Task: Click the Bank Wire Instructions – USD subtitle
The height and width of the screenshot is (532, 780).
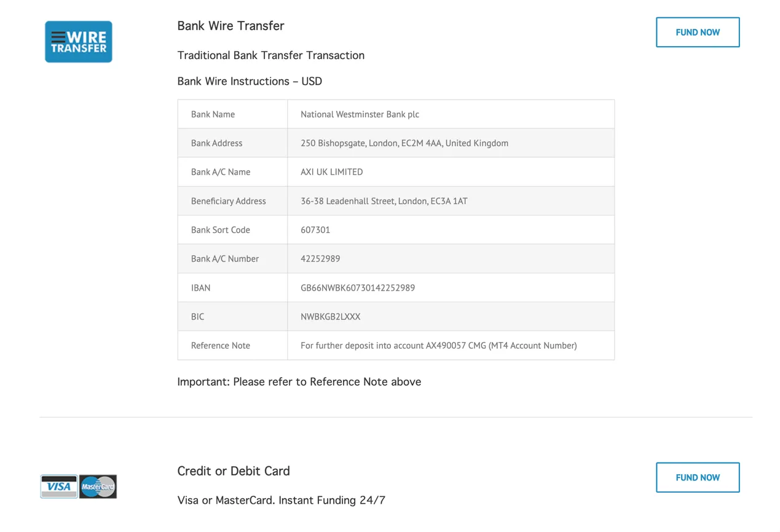Action: (250, 81)
